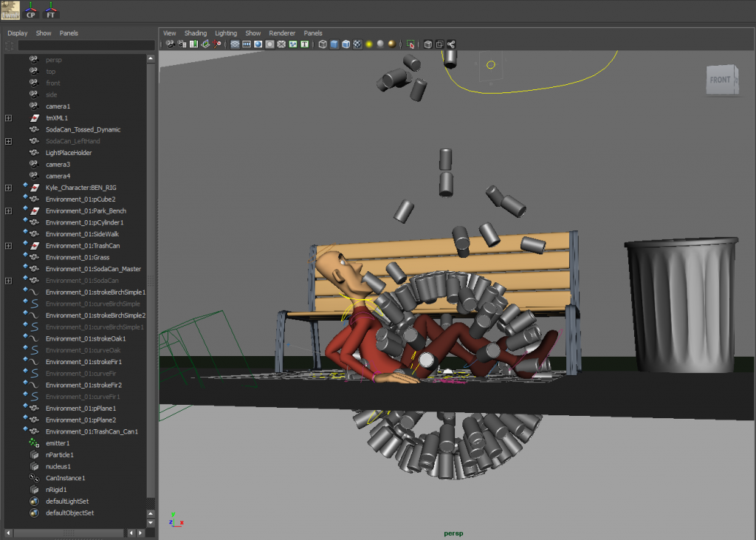Click the defaultLightSet set icon
756x540 pixels.
(34, 502)
